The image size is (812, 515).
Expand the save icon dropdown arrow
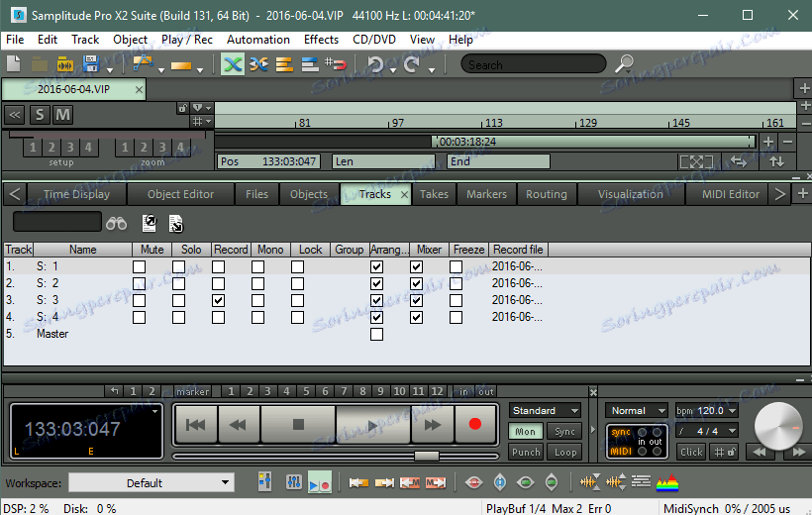pos(109,69)
